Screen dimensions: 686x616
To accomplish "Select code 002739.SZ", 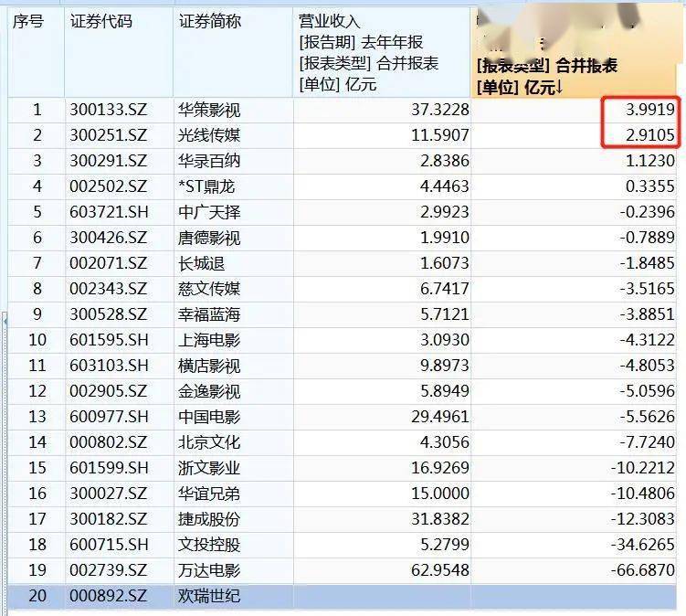I will [x=108, y=570].
